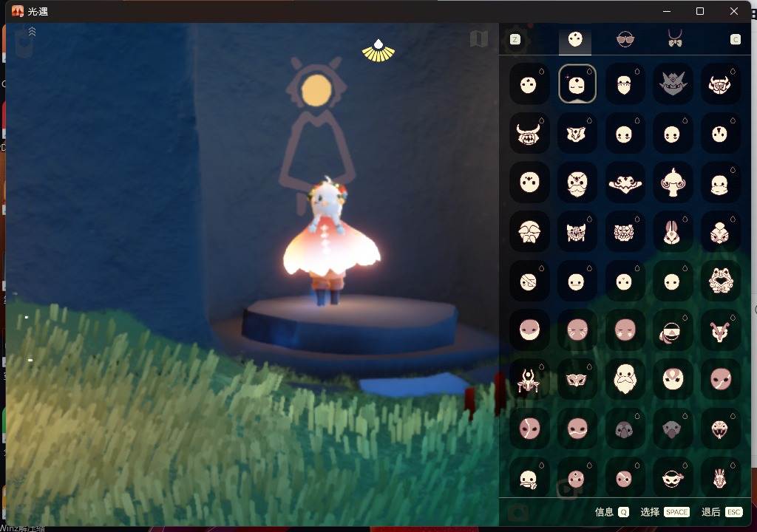The width and height of the screenshot is (757, 532).
Task: Select the mask with vertical forehead mark
Action: coord(720,134)
